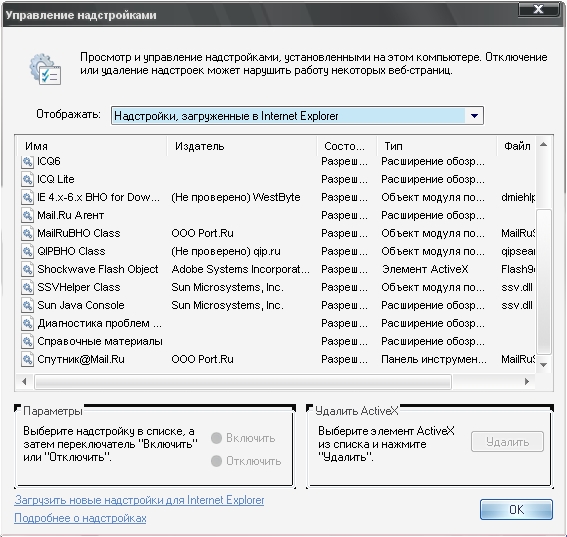Screen dimensions: 567x537
Task: Select the Mail.Ru Агент row name
Action: [71, 216]
